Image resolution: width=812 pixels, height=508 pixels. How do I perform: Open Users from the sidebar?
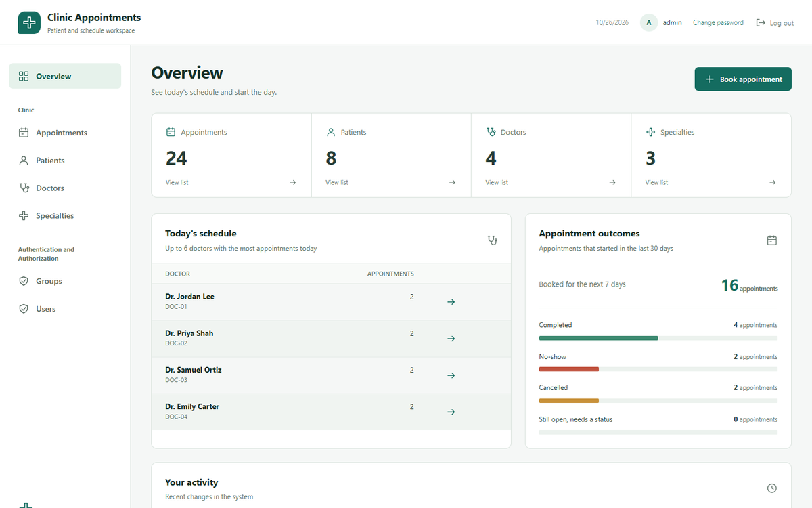65,309
